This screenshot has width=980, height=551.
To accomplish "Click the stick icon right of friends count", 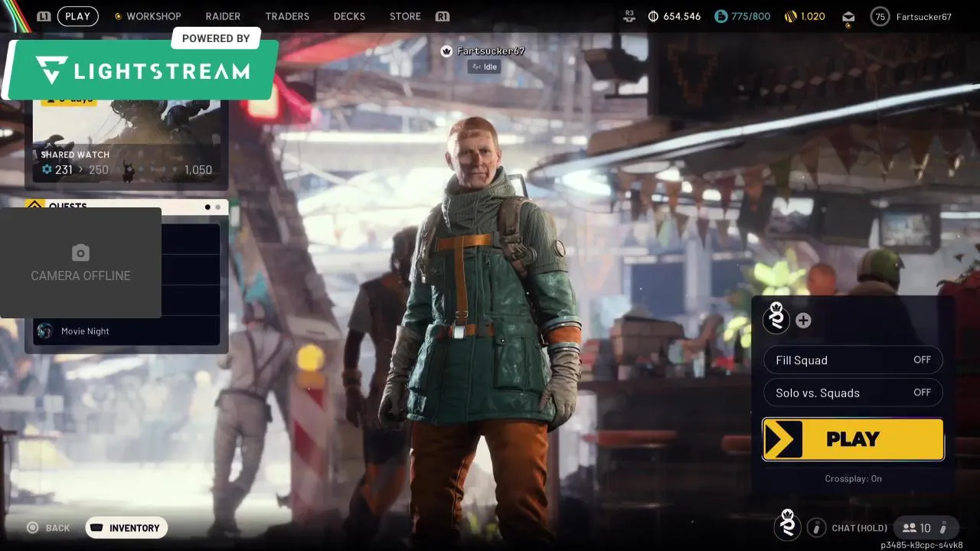I will (x=943, y=527).
